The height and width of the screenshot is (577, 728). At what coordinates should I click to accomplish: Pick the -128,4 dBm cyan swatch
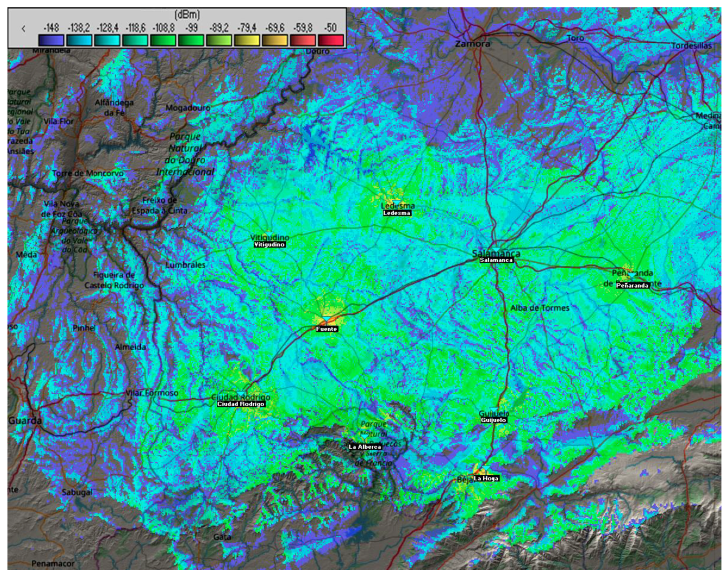pos(107,40)
